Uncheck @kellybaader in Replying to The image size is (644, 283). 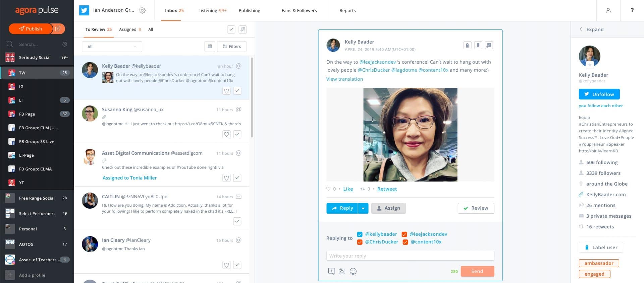[x=360, y=234]
